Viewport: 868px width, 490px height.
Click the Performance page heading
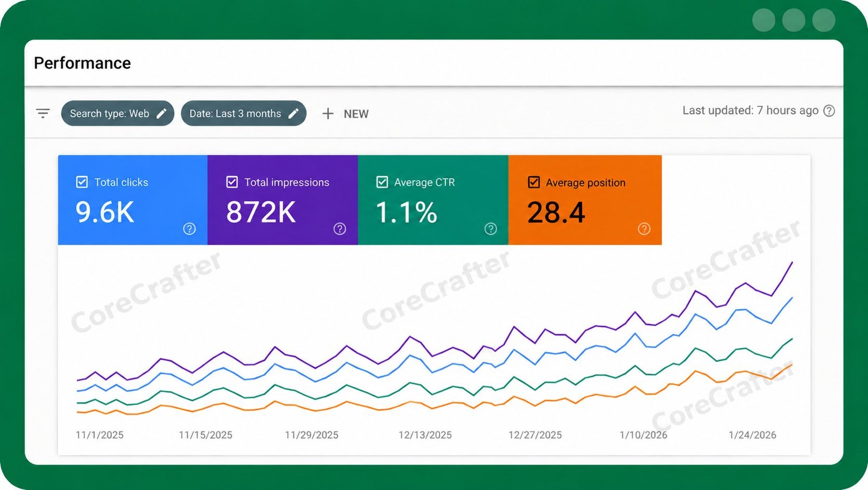pos(82,63)
